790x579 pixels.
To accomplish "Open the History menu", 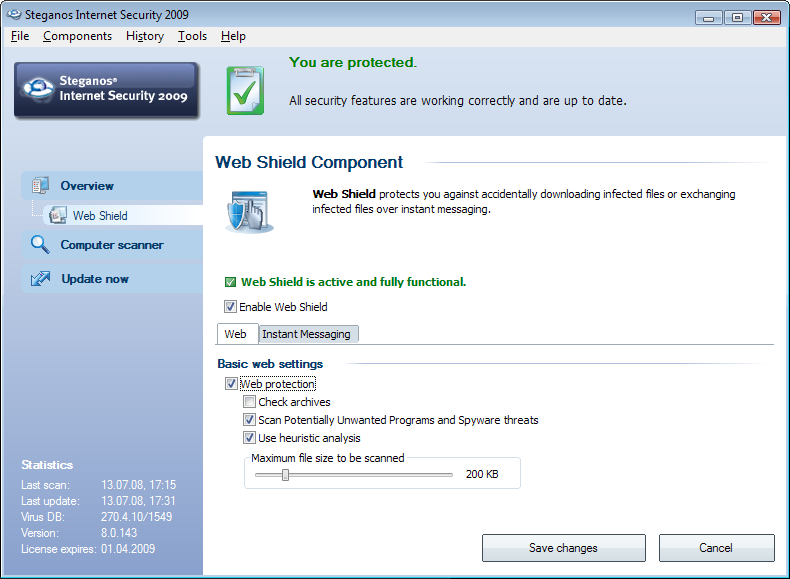I will pyautogui.click(x=145, y=36).
